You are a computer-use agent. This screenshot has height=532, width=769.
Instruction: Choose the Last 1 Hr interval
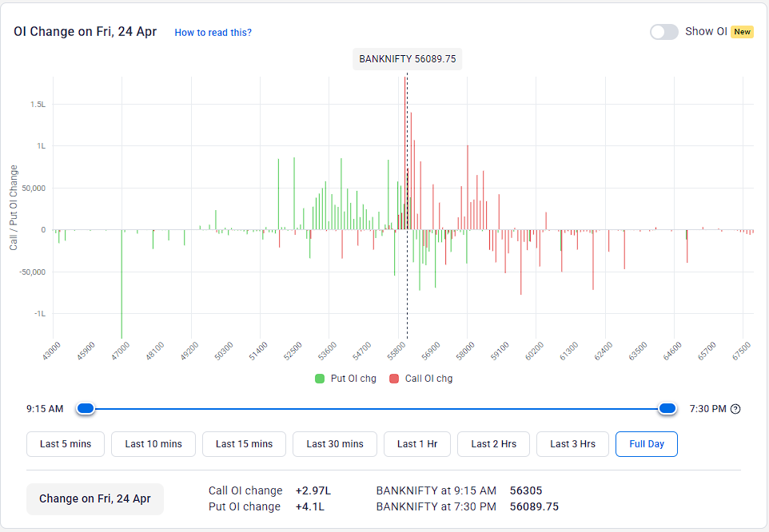[416, 443]
